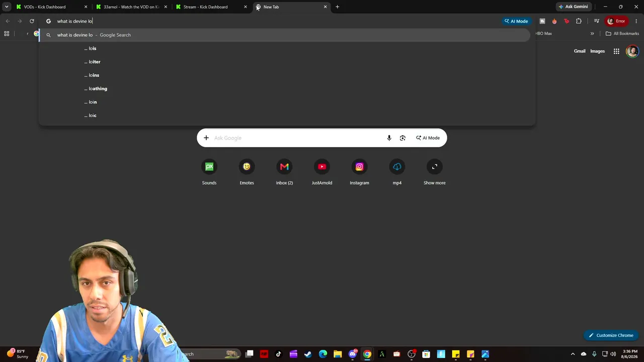Toggle AI Mode in the address bar
The width and height of the screenshot is (644, 362).
point(516,21)
